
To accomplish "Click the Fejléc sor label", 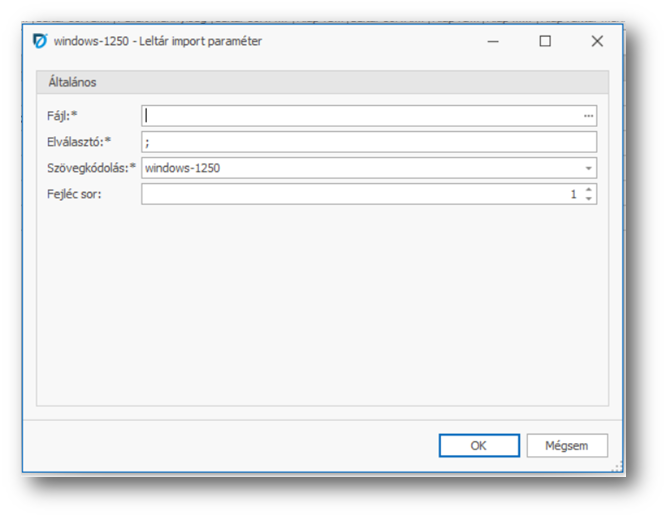I will (74, 194).
